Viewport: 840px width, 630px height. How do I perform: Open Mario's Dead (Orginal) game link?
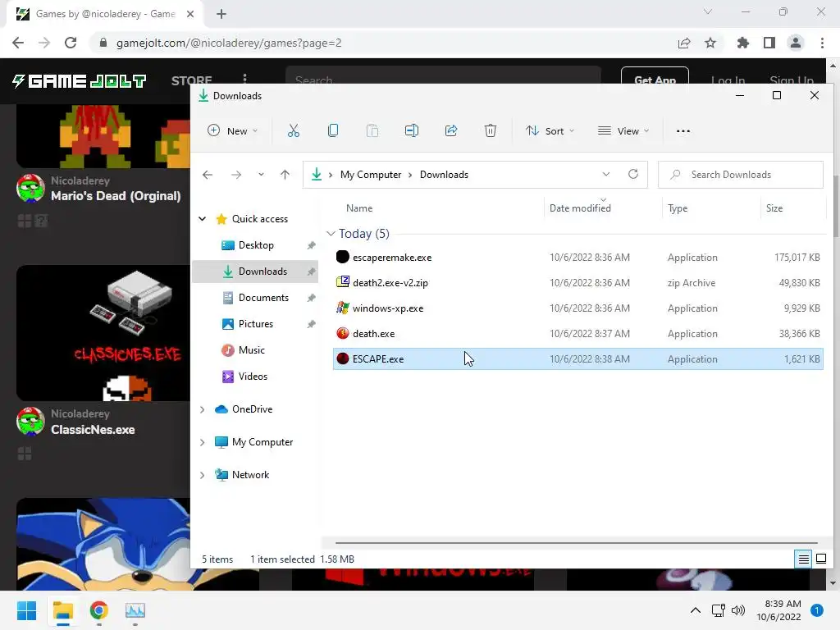coord(116,196)
